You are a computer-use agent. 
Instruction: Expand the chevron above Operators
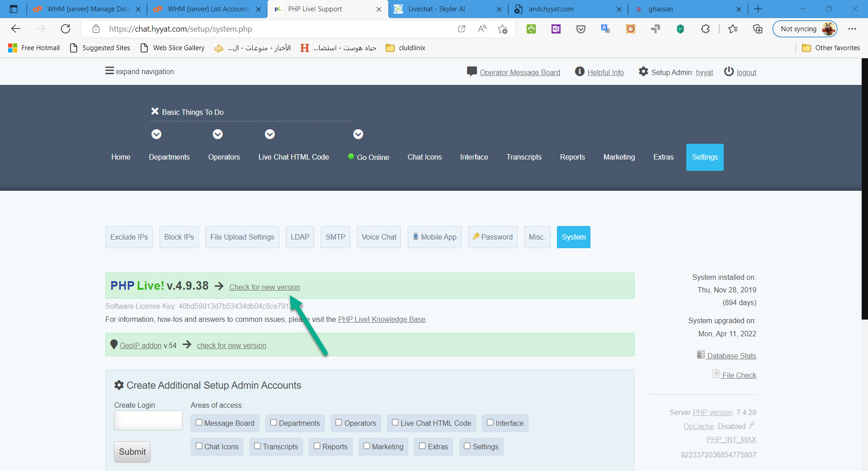(x=218, y=134)
